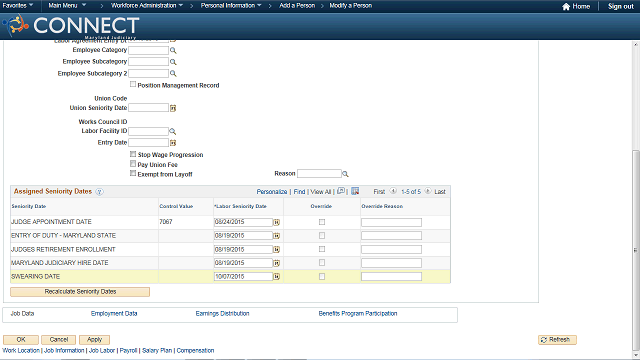Image resolution: width=640 pixels, height=360 pixels.
Task: Click the CONNECT logo emblem
Action: click(x=16, y=25)
